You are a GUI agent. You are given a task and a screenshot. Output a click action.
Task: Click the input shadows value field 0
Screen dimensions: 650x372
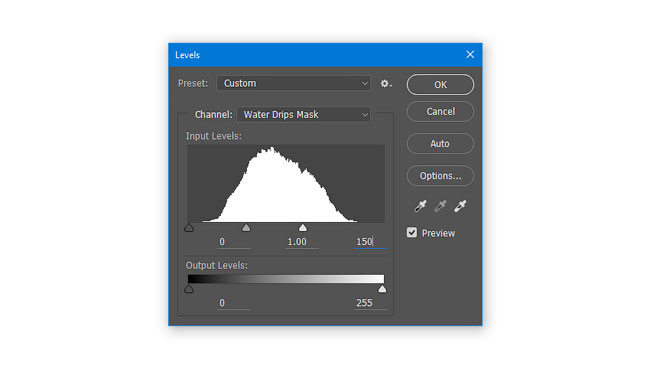[234, 242]
